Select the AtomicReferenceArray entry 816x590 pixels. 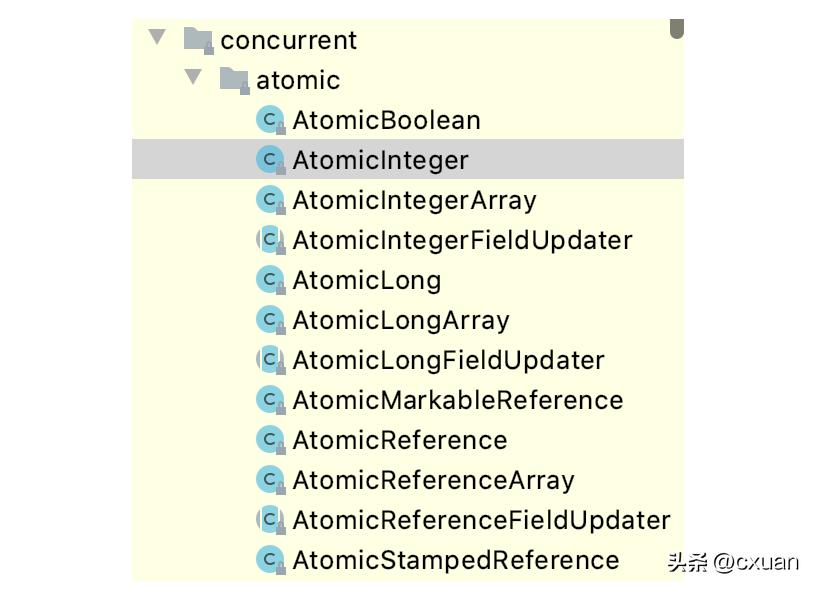coord(433,480)
